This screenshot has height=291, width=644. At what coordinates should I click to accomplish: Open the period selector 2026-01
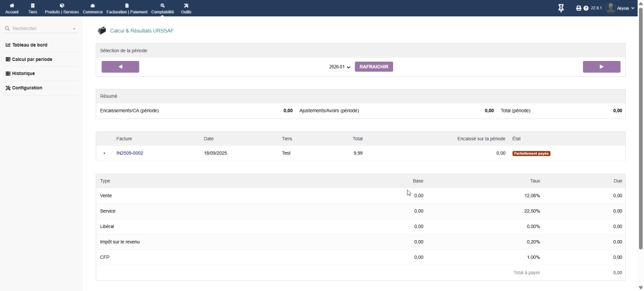click(x=340, y=67)
